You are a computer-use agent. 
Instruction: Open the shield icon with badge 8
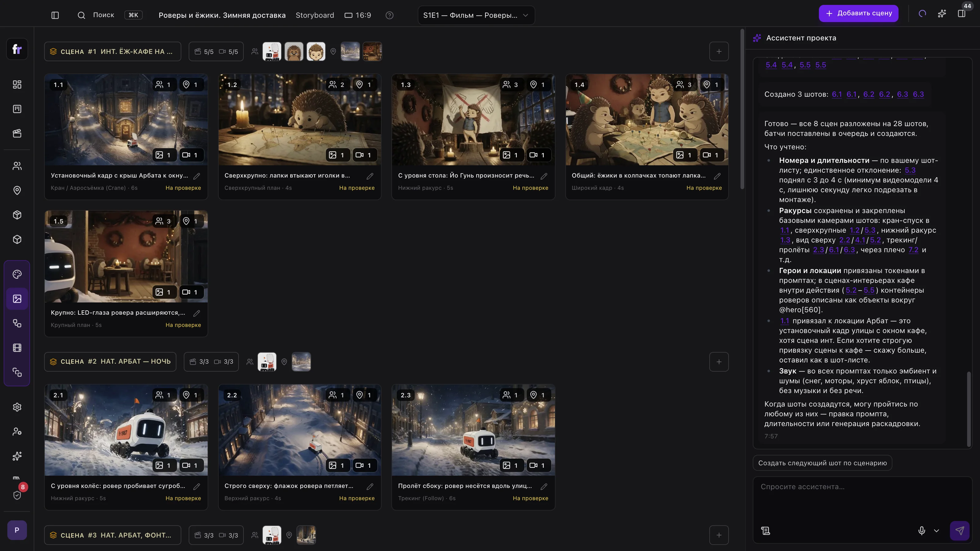17,495
